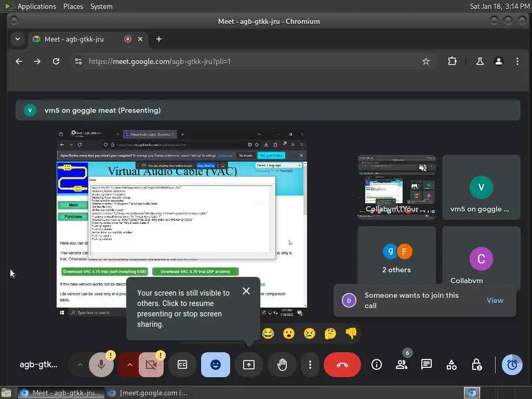This screenshot has width=532, height=399.
Task: Open the Applications menu
Action: click(x=37, y=6)
